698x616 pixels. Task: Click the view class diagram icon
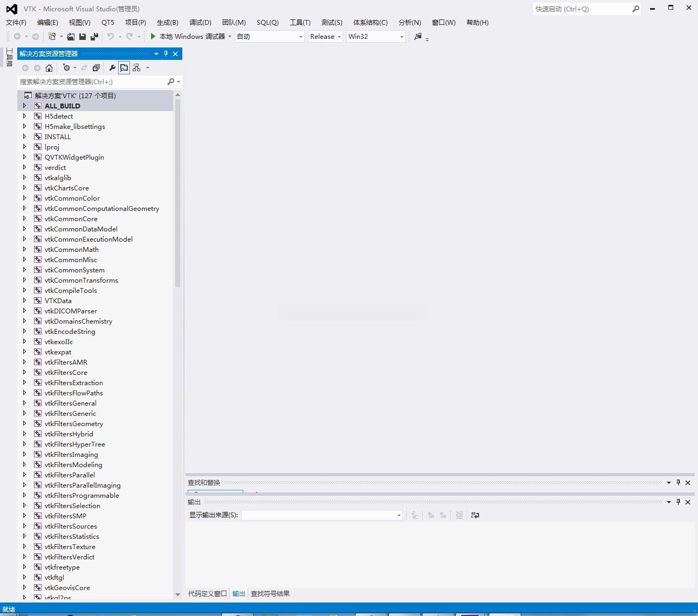click(x=136, y=68)
